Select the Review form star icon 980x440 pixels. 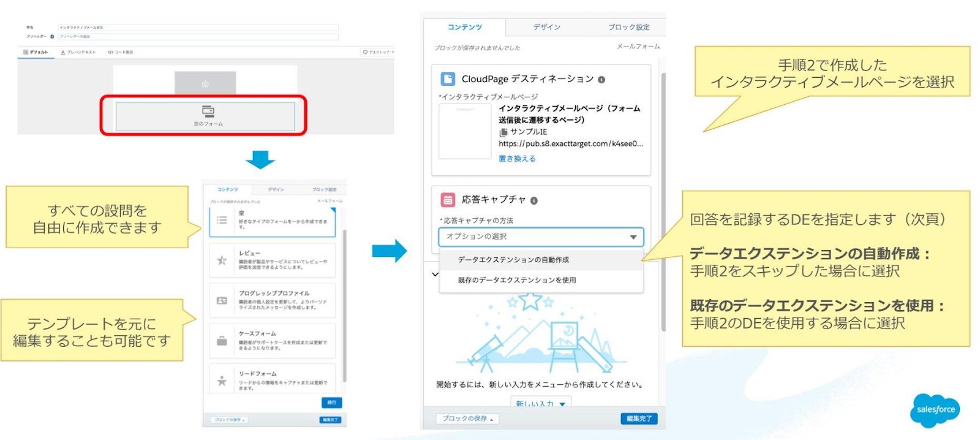coord(222,260)
